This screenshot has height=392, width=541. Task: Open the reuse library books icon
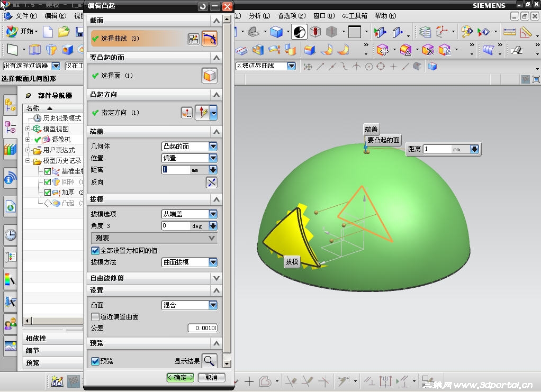point(11,150)
